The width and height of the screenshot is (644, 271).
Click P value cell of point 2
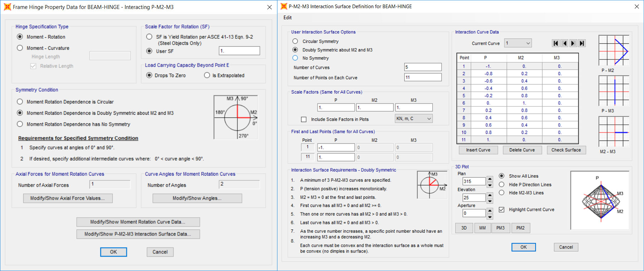click(x=489, y=74)
